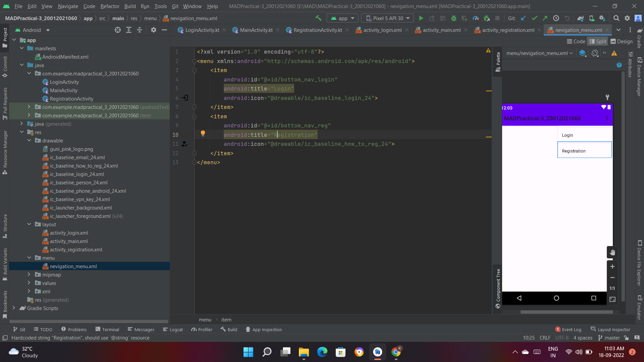Click Google Chrome in Windows taskbar
Viewport: 644px width, 362px height.
coord(396,352)
